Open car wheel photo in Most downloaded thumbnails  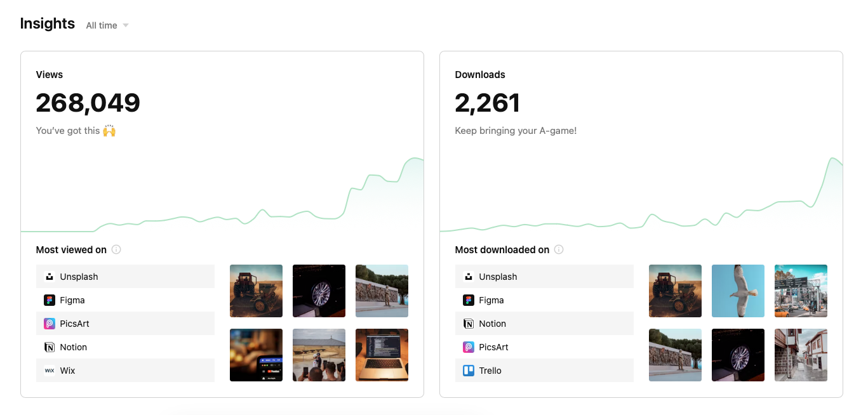pyautogui.click(x=738, y=355)
